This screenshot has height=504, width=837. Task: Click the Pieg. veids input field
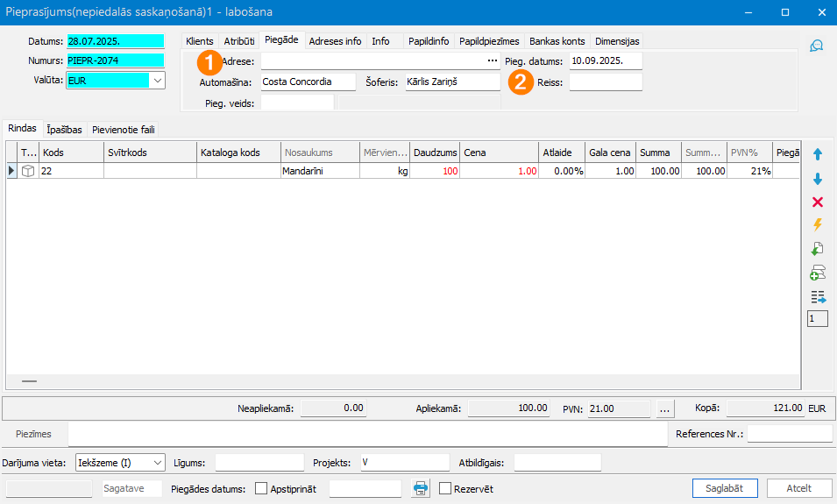click(297, 103)
